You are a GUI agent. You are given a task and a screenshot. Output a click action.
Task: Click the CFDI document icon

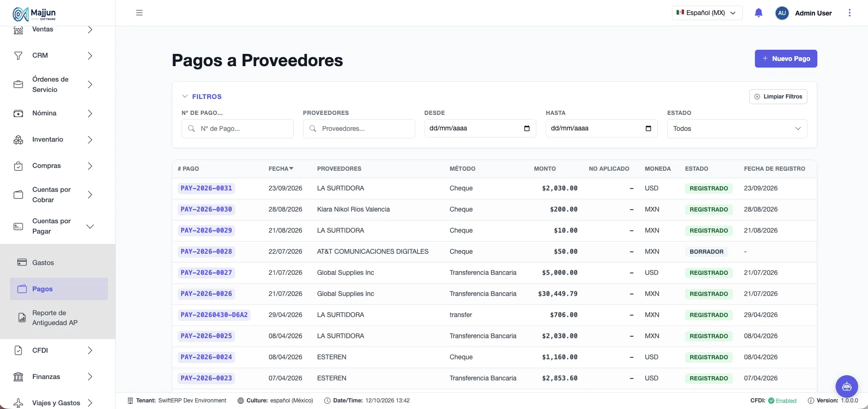click(18, 350)
